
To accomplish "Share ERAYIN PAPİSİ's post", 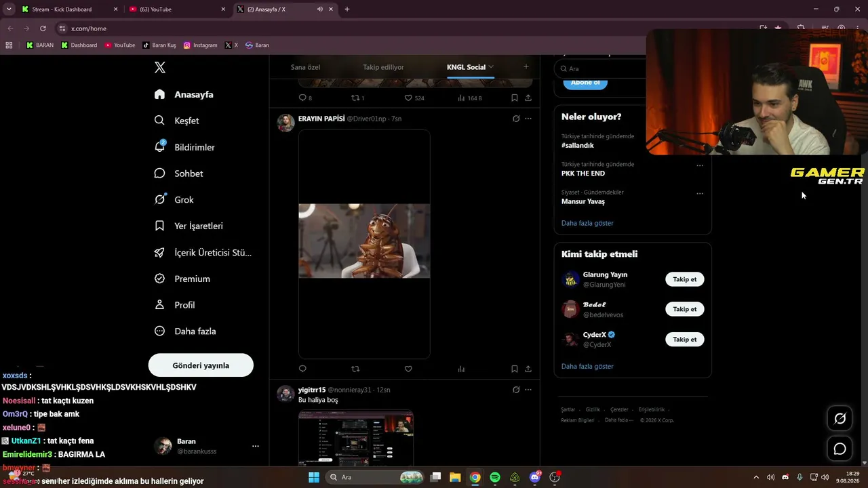I will [528, 369].
